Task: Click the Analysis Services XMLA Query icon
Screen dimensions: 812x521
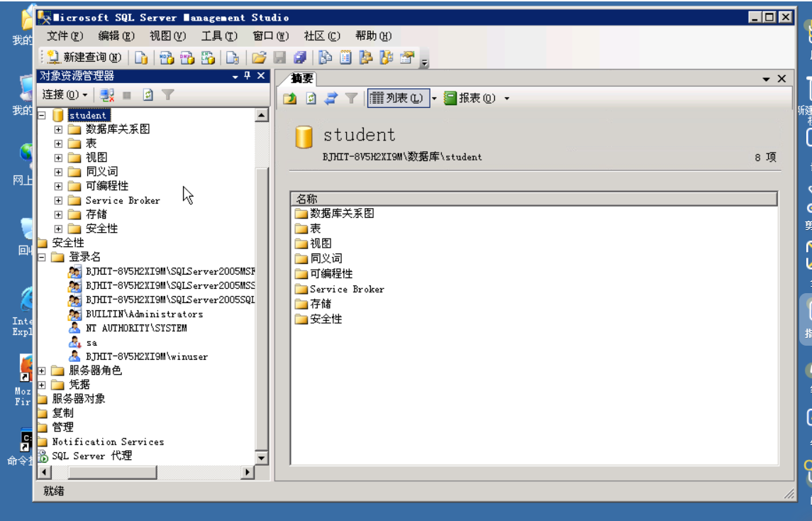Action: [x=208, y=57]
